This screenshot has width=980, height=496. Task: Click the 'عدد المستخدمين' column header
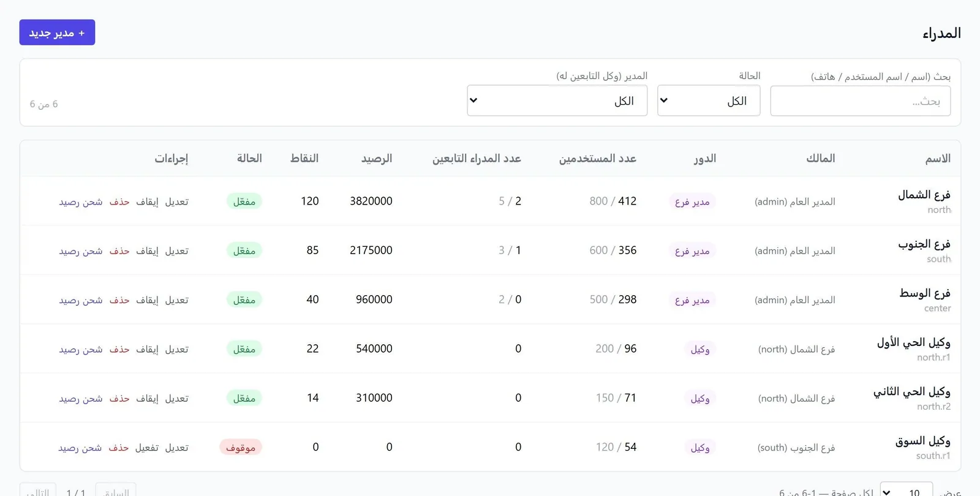coord(598,159)
